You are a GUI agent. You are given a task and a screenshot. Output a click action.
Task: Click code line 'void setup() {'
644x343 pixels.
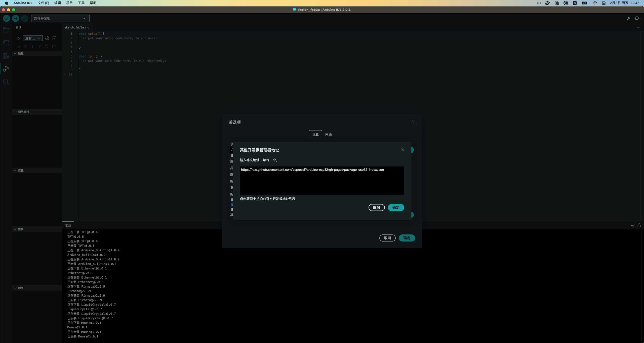(x=92, y=34)
